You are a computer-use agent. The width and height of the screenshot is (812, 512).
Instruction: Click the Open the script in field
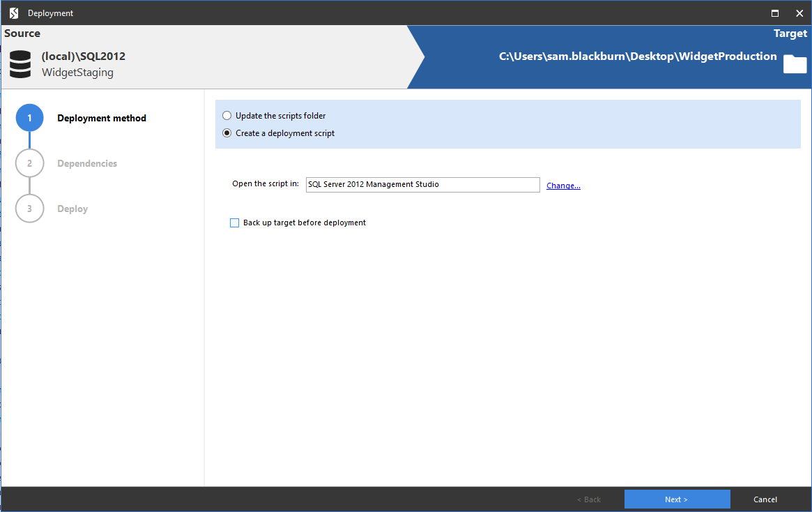pos(422,184)
